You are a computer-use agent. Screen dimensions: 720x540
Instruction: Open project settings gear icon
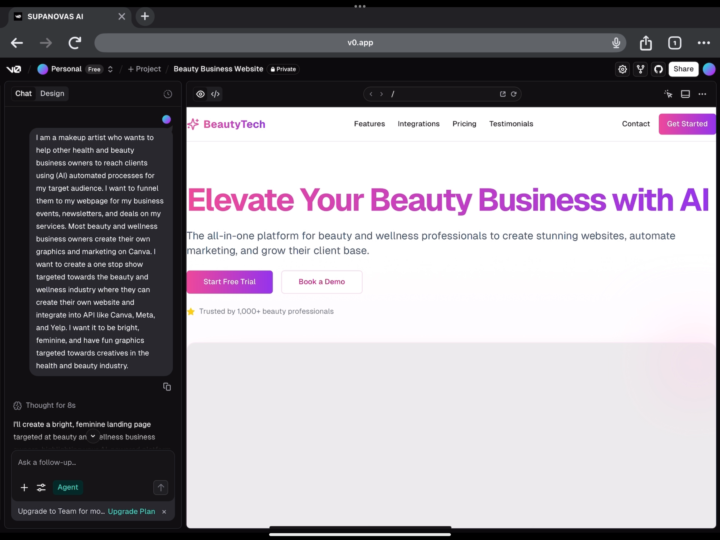click(622, 69)
